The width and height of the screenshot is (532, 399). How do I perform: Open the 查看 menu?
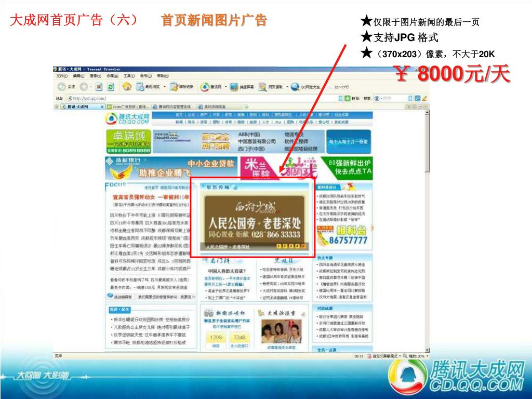point(96,76)
